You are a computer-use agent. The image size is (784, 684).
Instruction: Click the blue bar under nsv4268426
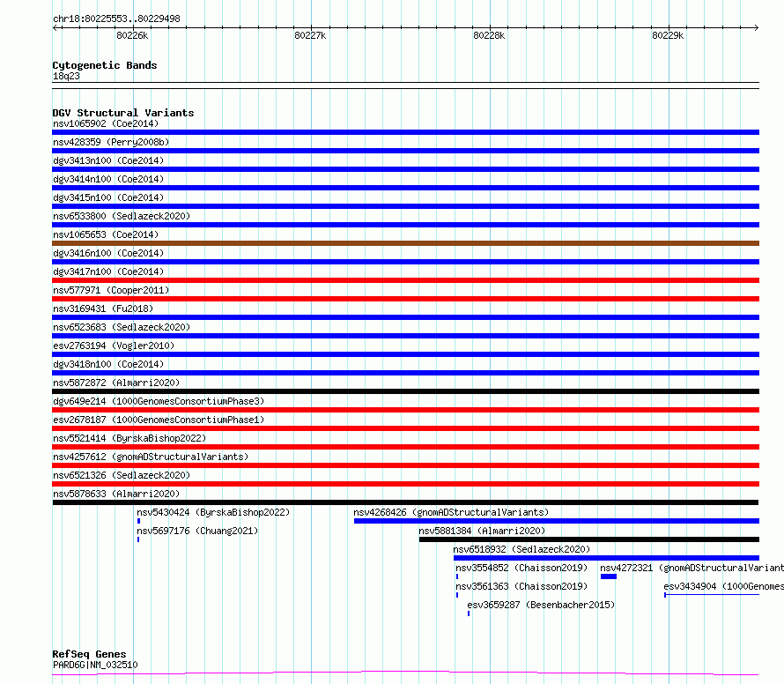(x=557, y=521)
